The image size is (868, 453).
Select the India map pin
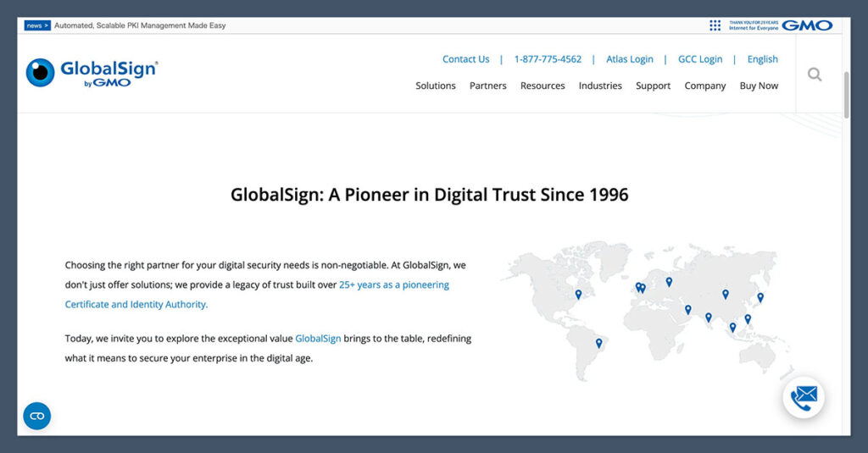pyautogui.click(x=709, y=318)
